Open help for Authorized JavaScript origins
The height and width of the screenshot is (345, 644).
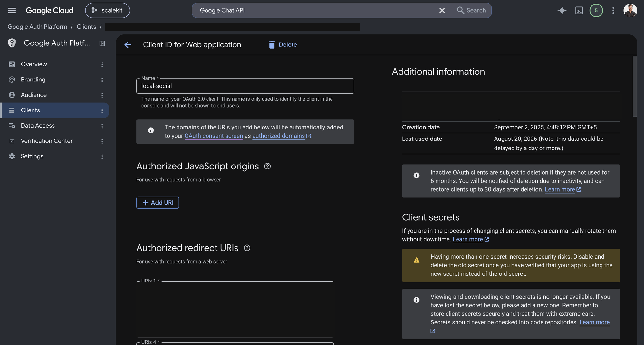pyautogui.click(x=267, y=166)
